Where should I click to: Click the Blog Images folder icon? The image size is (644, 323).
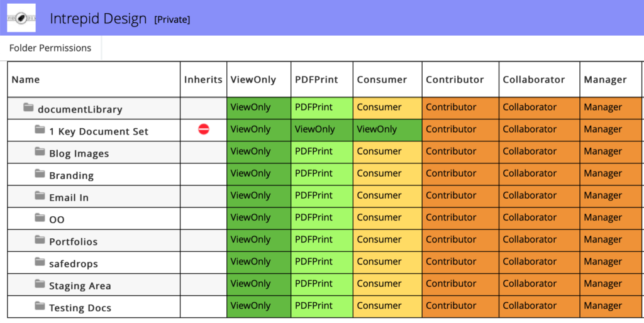click(x=40, y=152)
